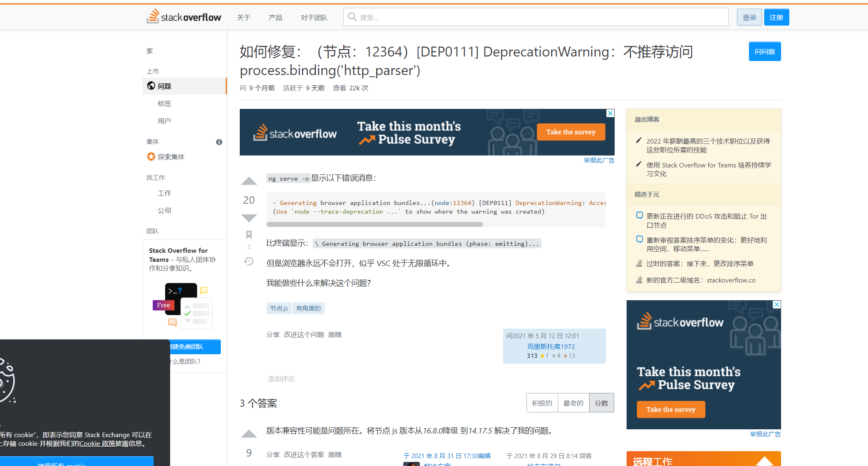This screenshot has height=466, width=868.
Task: Click 举报此广告 under the top banner
Action: 599,160
